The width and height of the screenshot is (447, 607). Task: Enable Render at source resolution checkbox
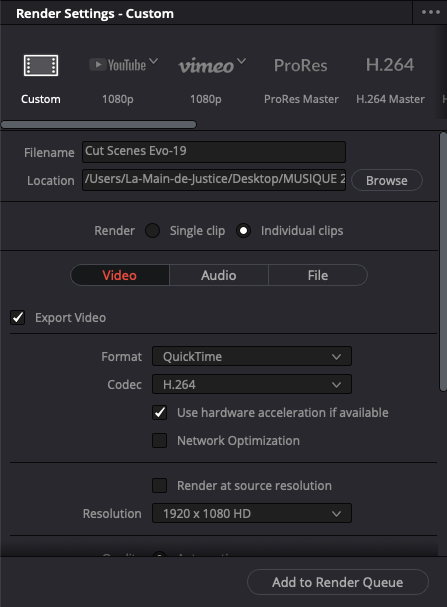(159, 485)
